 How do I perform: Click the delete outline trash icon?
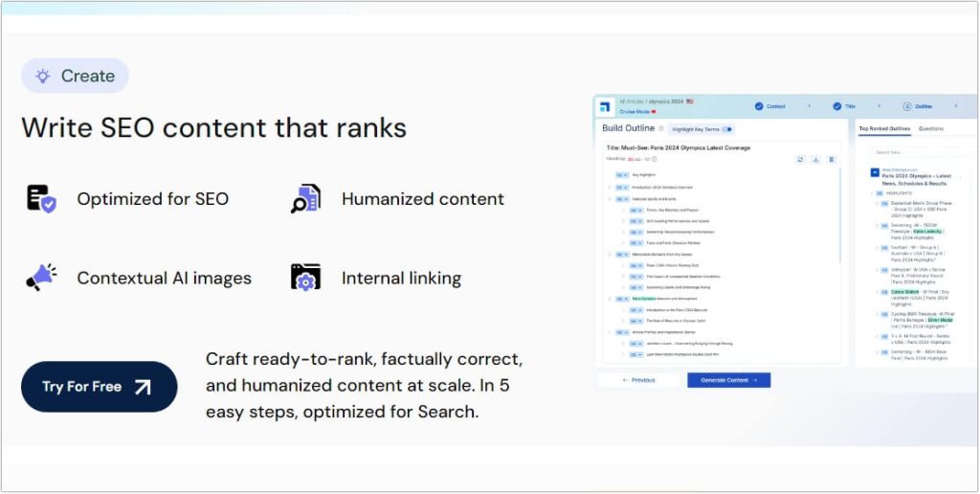pyautogui.click(x=831, y=160)
